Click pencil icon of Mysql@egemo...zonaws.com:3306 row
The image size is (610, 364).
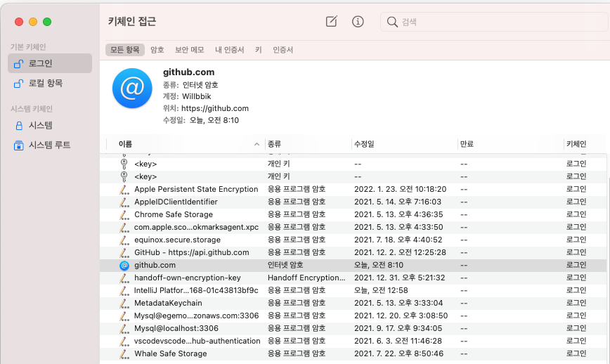point(124,316)
